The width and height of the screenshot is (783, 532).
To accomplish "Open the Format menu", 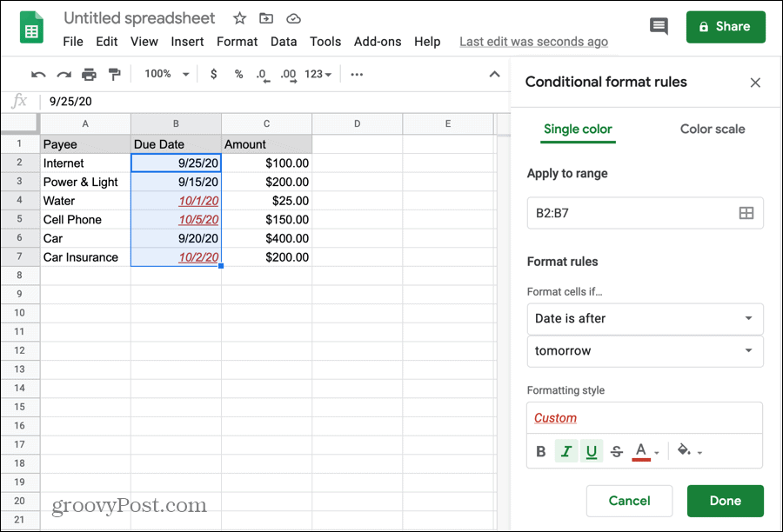I will [x=237, y=41].
